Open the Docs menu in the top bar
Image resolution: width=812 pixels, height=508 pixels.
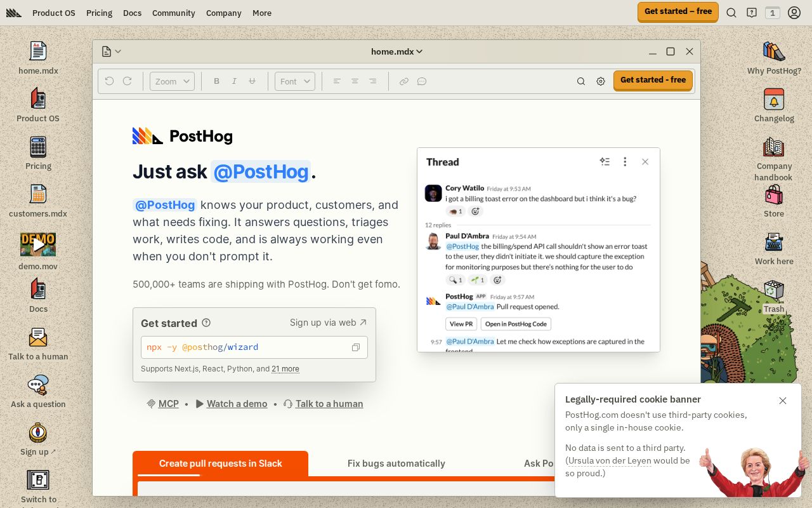[132, 13]
